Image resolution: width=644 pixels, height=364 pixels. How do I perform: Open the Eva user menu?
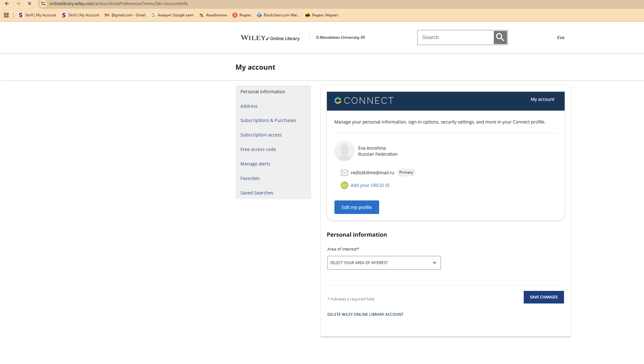[x=561, y=38]
